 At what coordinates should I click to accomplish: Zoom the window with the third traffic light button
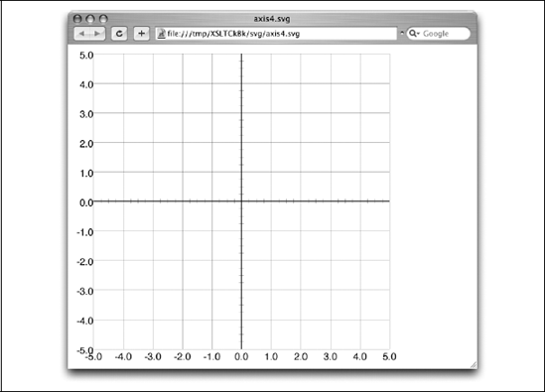tap(103, 19)
